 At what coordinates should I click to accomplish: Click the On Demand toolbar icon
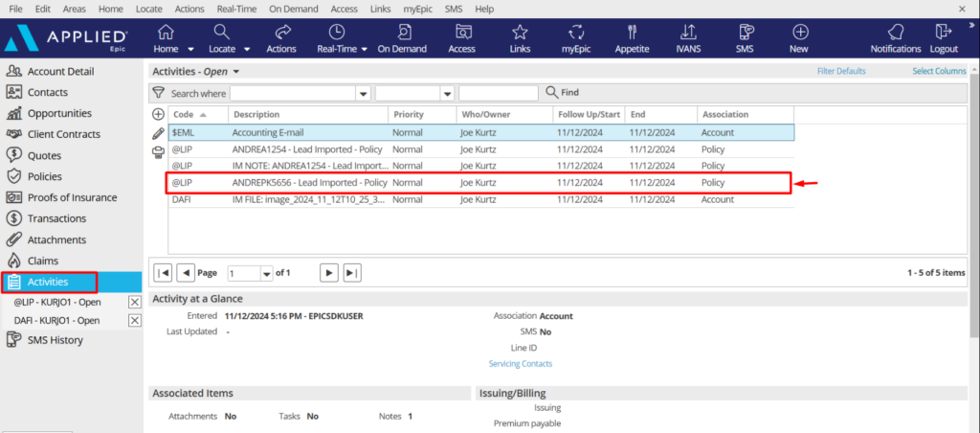[x=403, y=33]
